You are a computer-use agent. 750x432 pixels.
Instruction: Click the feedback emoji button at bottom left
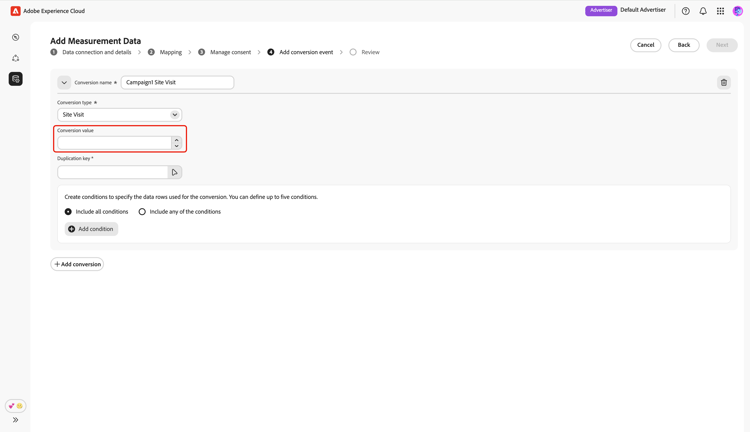click(x=15, y=406)
